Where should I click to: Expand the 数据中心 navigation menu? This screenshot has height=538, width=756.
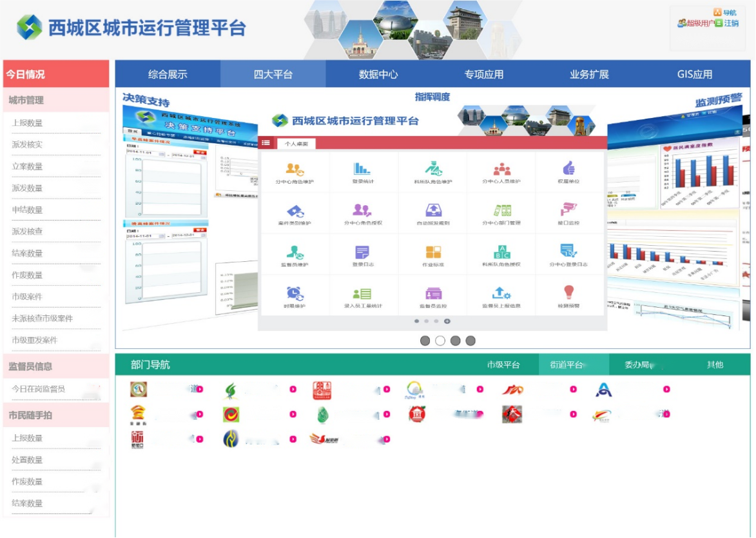[378, 74]
